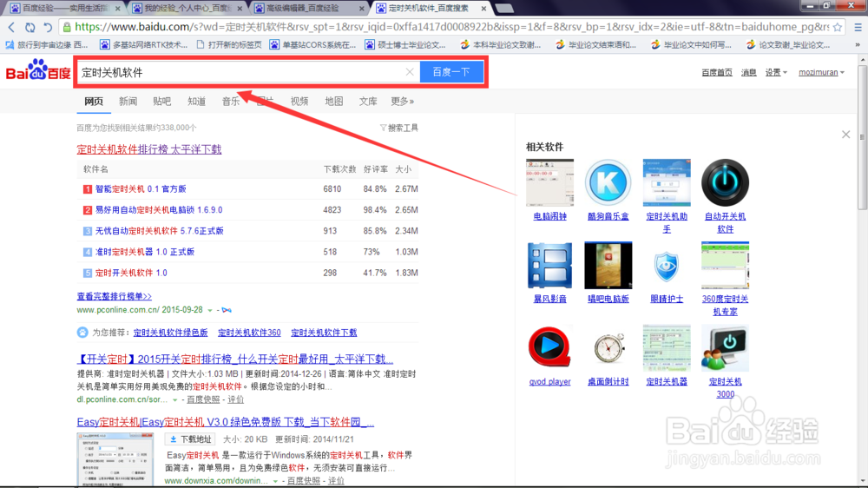Select the 新闻 search category
The image size is (868, 488).
(128, 102)
